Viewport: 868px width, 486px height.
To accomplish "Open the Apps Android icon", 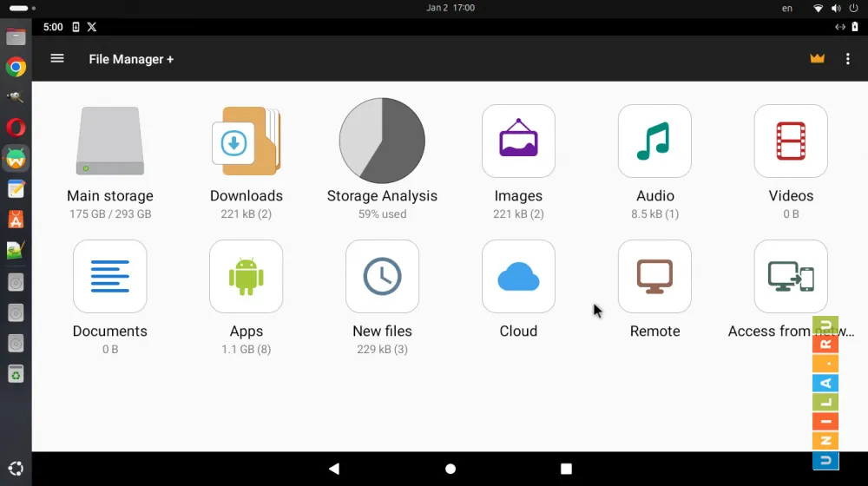I will (247, 277).
